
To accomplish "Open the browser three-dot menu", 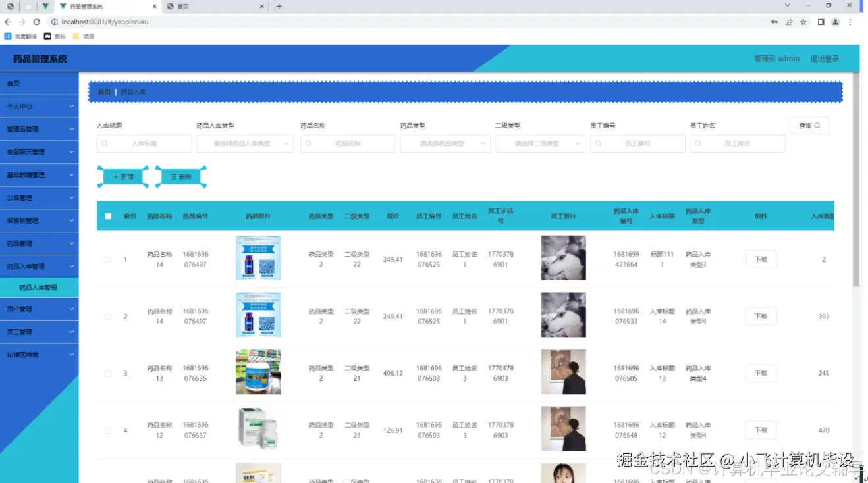I will [x=850, y=22].
